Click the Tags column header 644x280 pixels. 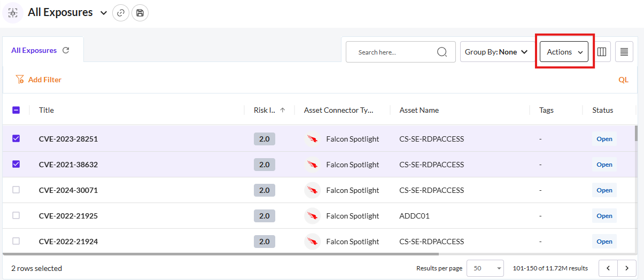(546, 110)
